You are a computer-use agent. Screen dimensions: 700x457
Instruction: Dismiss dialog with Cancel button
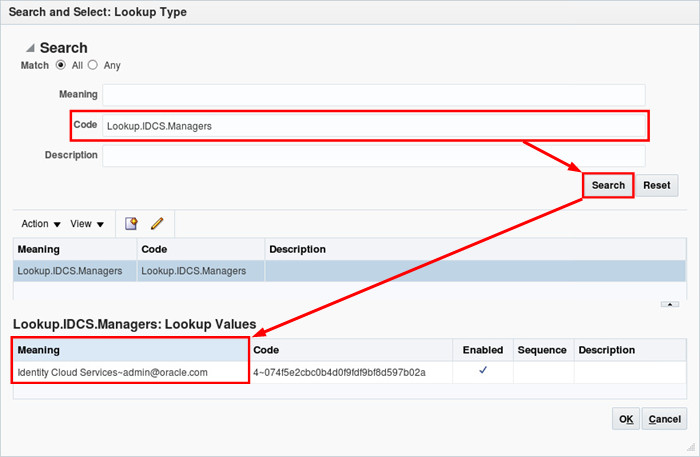coord(665,419)
